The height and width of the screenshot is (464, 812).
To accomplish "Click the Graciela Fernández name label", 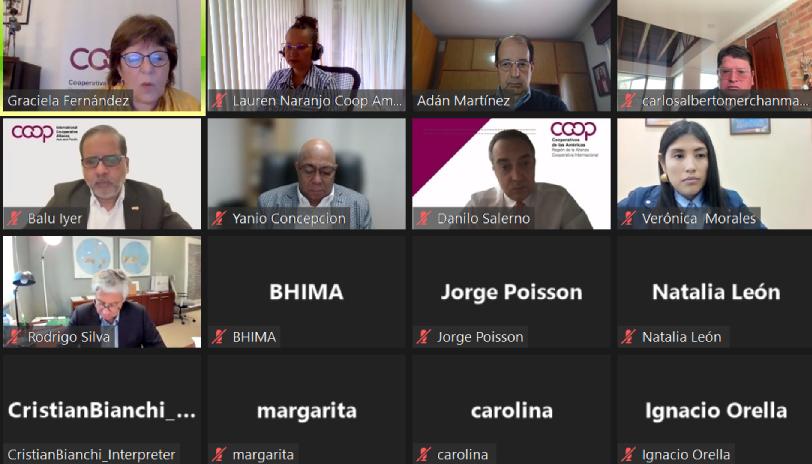I will point(68,100).
